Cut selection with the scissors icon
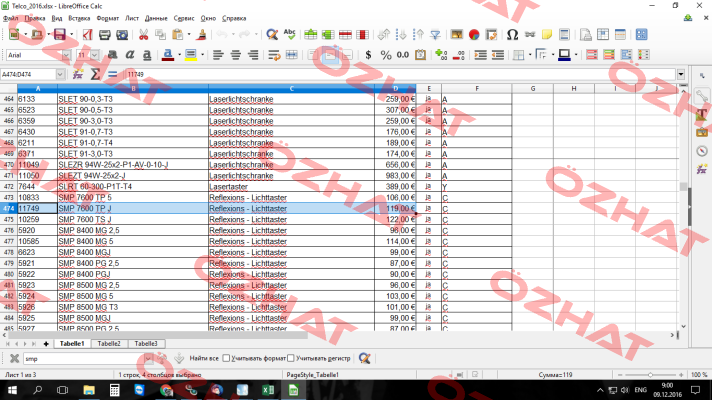The image size is (712, 400). (x=143, y=35)
